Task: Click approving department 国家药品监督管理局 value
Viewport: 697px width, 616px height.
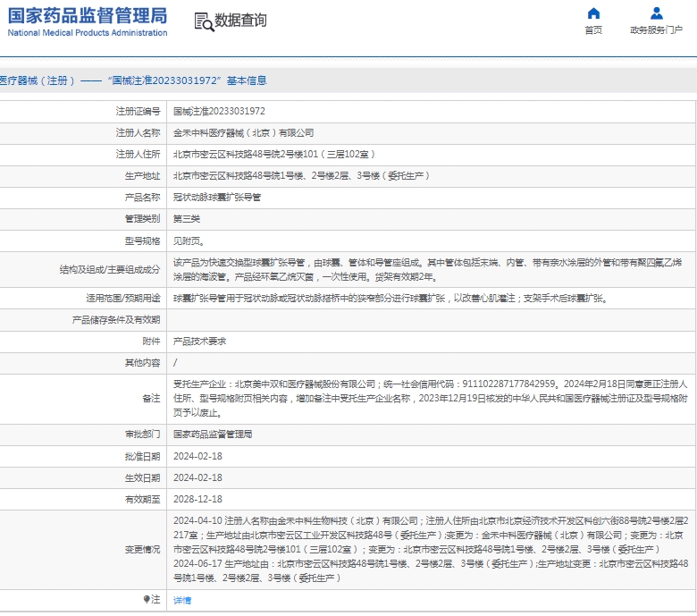Action: coord(213,435)
